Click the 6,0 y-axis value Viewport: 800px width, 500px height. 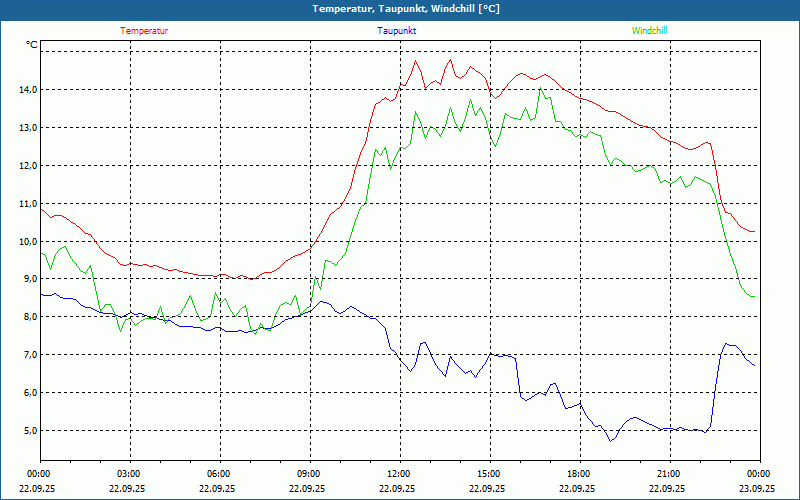coord(28,393)
